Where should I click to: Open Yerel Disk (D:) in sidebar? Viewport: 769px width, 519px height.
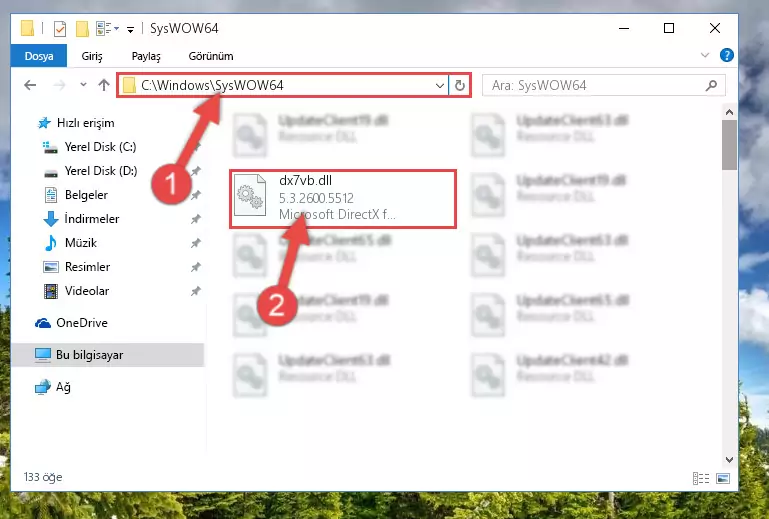coord(101,171)
